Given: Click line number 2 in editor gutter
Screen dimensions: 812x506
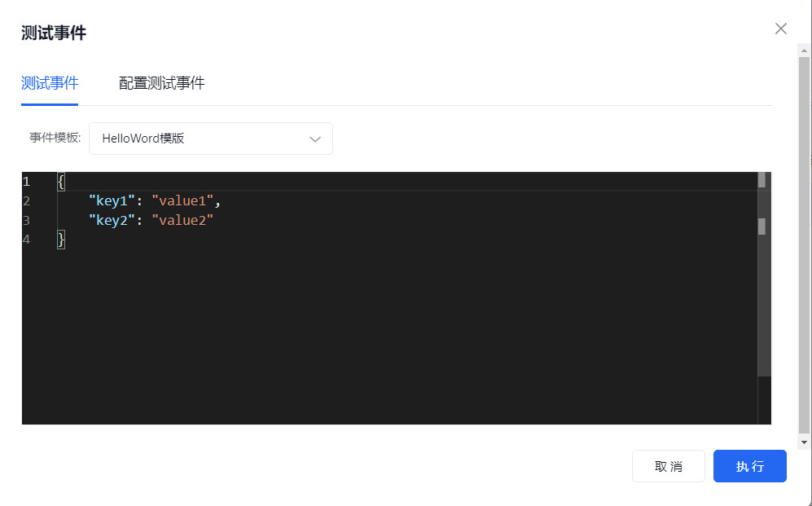Looking at the screenshot, I should click(x=26, y=201).
